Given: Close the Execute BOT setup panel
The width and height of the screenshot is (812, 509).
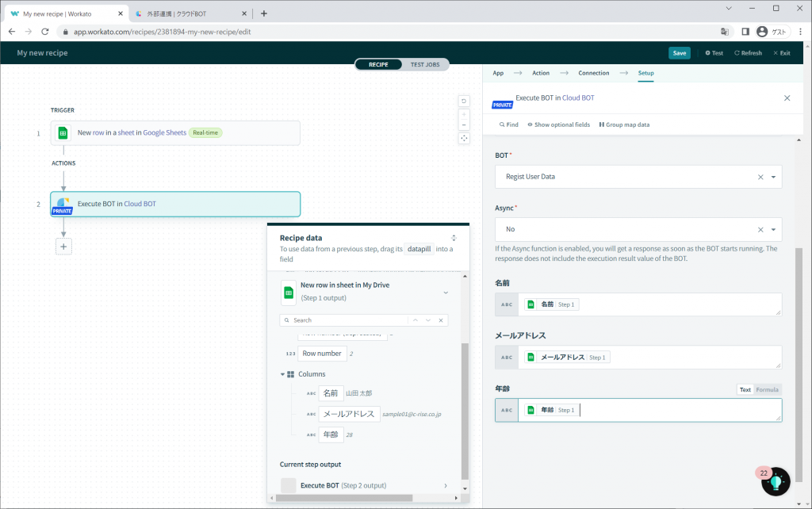Looking at the screenshot, I should pyautogui.click(x=787, y=98).
